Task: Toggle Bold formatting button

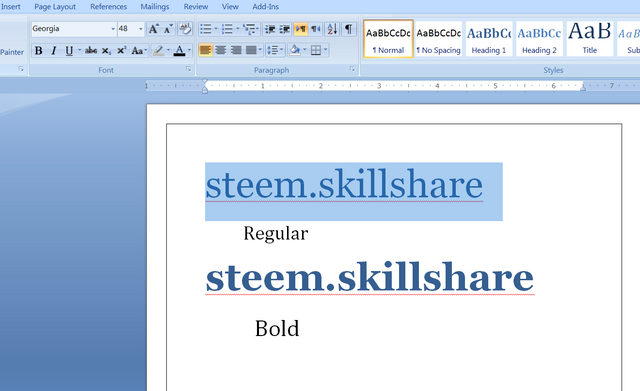Action: (x=39, y=51)
